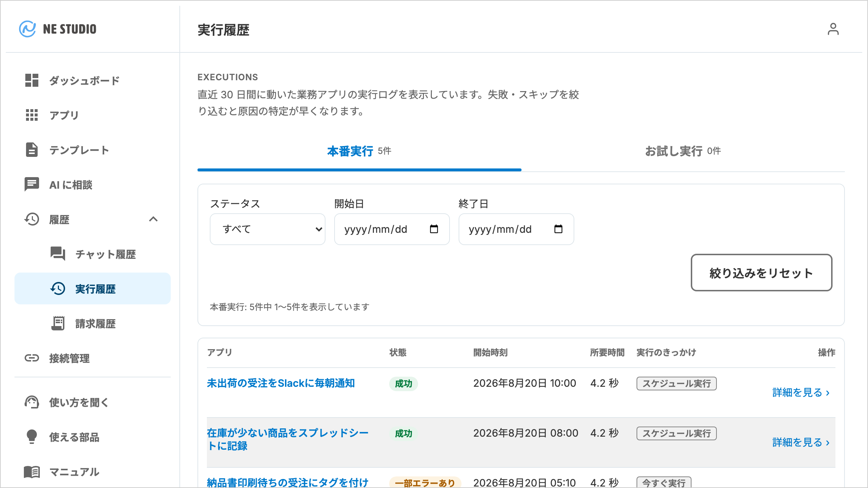
Task: Switch to the 本番実行 tab
Action: (x=359, y=151)
